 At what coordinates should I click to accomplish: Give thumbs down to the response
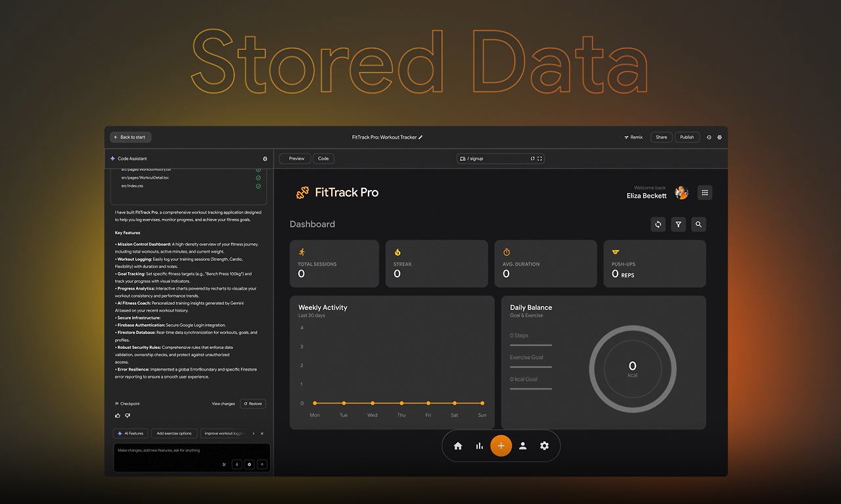click(x=127, y=415)
